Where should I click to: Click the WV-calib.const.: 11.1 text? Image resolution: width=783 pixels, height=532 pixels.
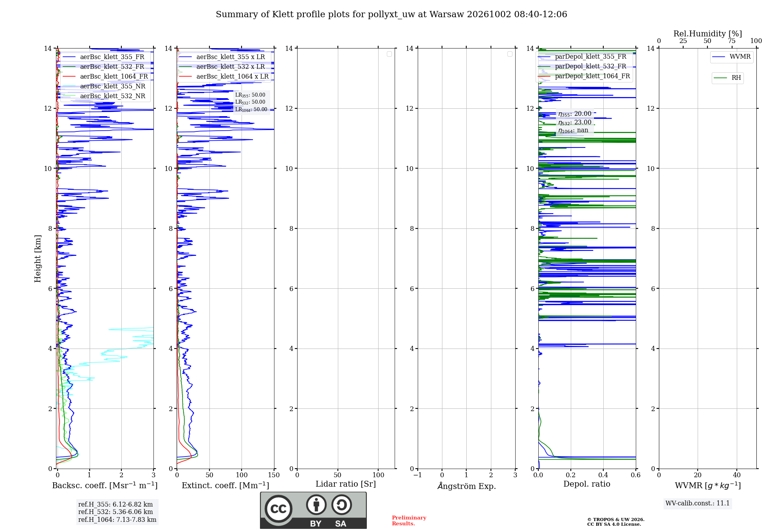[x=698, y=503]
